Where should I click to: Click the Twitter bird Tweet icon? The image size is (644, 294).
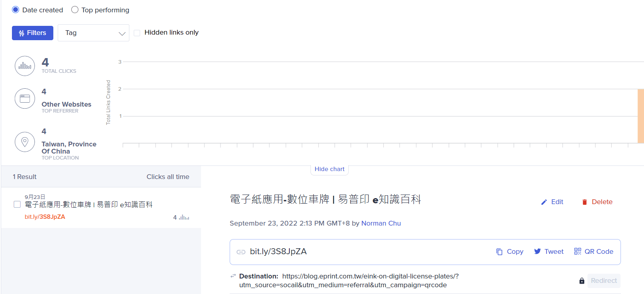(537, 251)
